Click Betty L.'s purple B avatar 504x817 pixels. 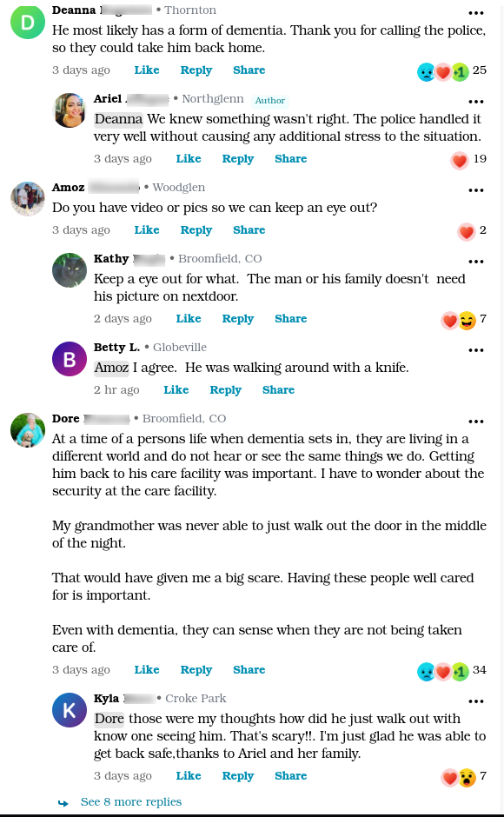tap(70, 358)
